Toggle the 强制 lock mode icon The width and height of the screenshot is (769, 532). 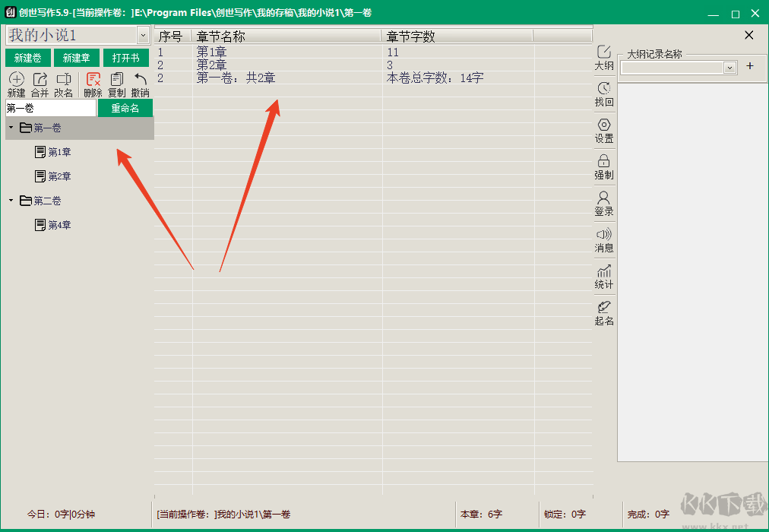[604, 162]
